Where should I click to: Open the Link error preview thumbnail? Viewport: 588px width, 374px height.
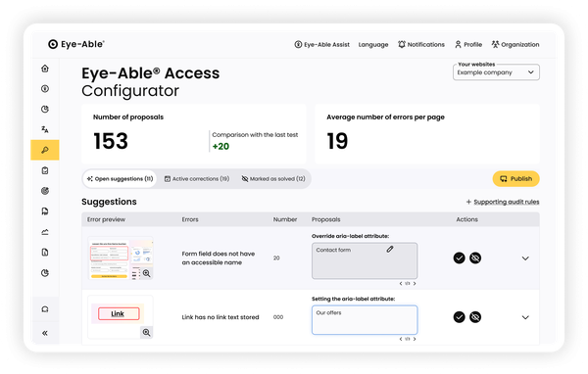(121, 317)
